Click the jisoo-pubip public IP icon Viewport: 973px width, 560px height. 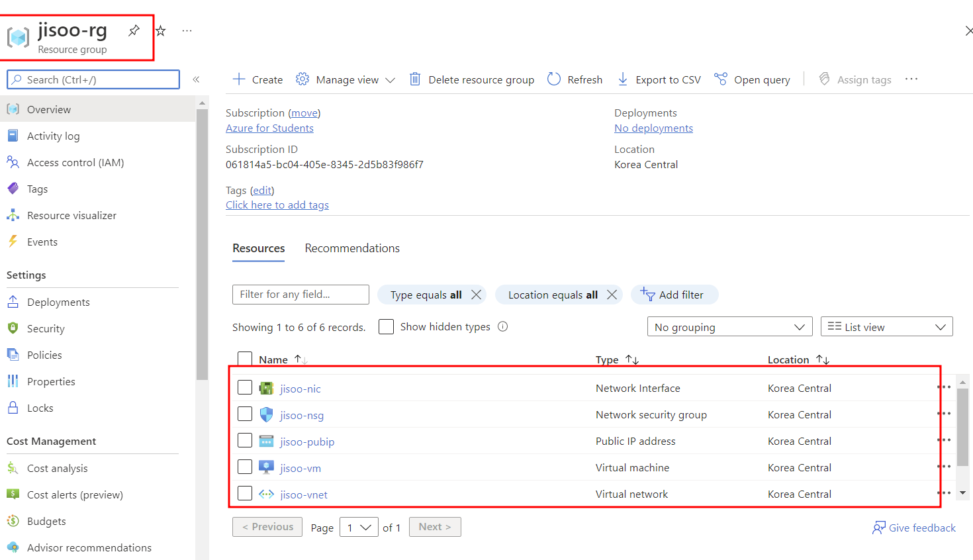point(266,442)
